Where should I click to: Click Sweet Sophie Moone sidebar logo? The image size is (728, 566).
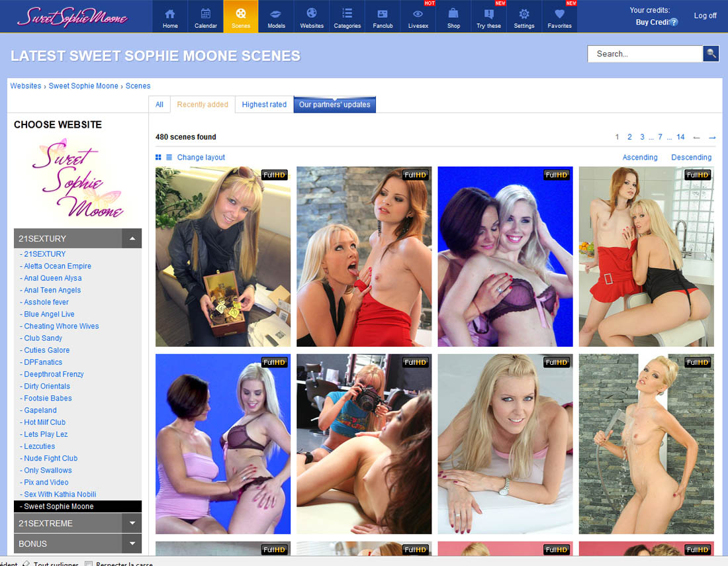tap(77, 179)
